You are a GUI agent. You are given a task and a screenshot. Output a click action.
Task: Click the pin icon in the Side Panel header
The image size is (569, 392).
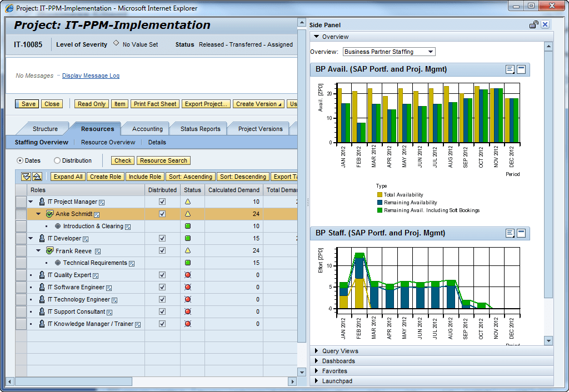(532, 24)
